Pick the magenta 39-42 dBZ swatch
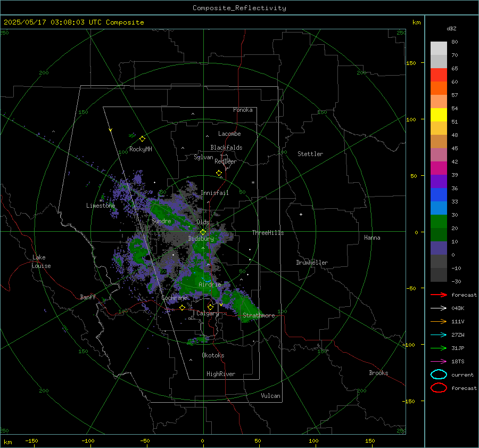Image resolution: width=479 pixels, height=448 pixels. pyautogui.click(x=439, y=168)
